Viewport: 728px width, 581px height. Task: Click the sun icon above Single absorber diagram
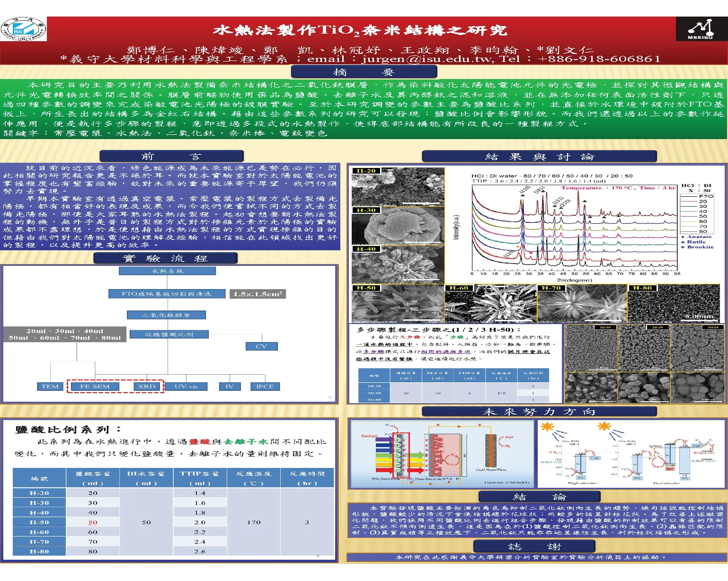547,427
